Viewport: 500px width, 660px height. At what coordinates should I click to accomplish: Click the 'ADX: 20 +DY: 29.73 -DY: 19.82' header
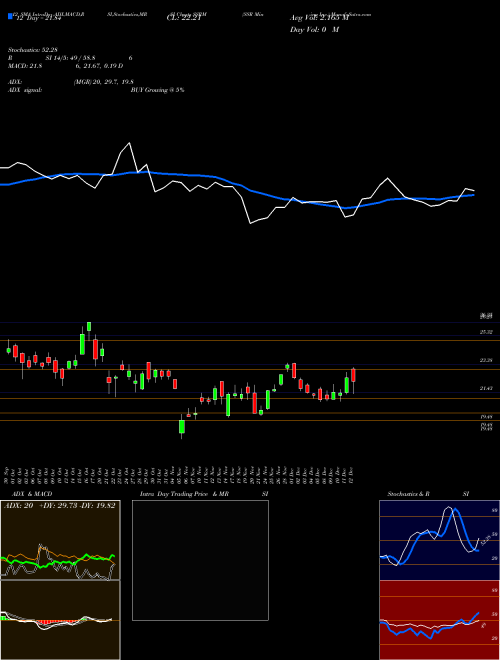(x=60, y=506)
